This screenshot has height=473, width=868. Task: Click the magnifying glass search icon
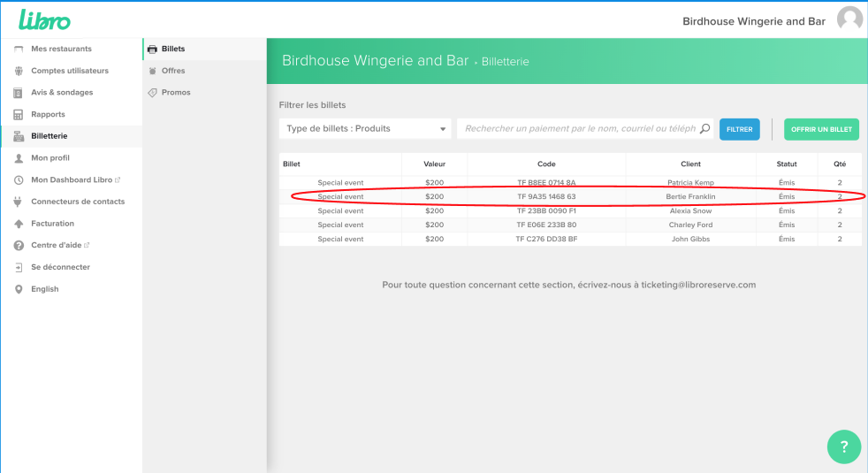coord(704,129)
